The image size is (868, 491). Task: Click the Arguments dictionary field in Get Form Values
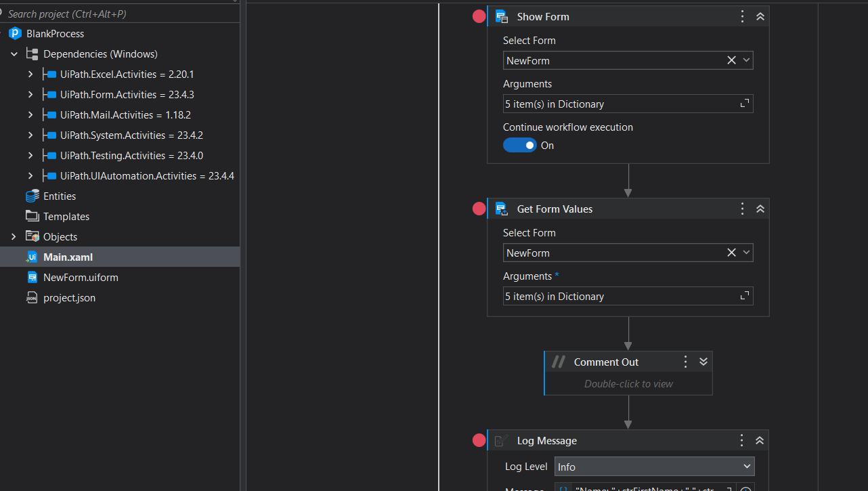[628, 296]
